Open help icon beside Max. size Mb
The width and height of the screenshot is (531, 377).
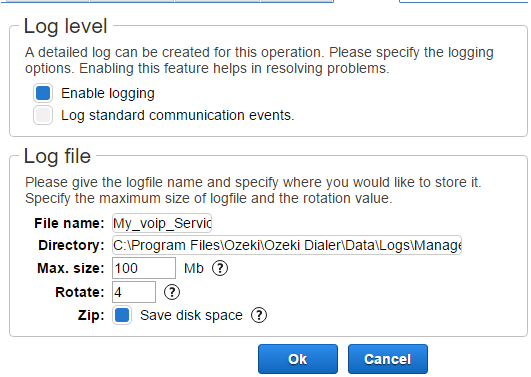coord(220,268)
